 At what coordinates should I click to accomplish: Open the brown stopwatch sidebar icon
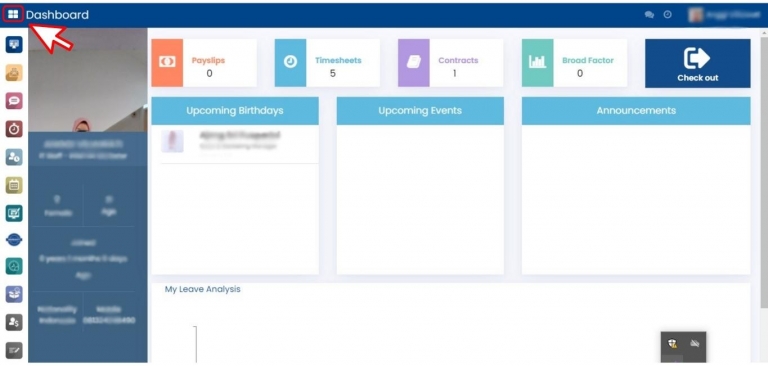[x=14, y=129]
